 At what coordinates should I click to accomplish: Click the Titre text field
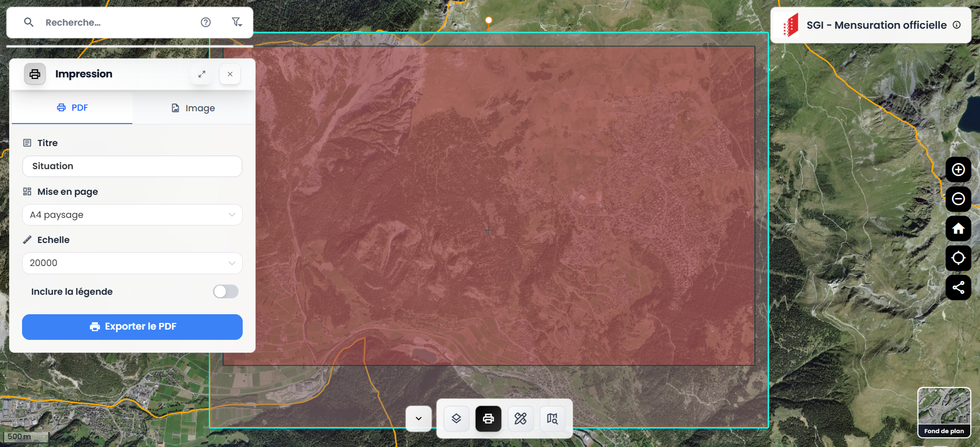[x=132, y=166]
